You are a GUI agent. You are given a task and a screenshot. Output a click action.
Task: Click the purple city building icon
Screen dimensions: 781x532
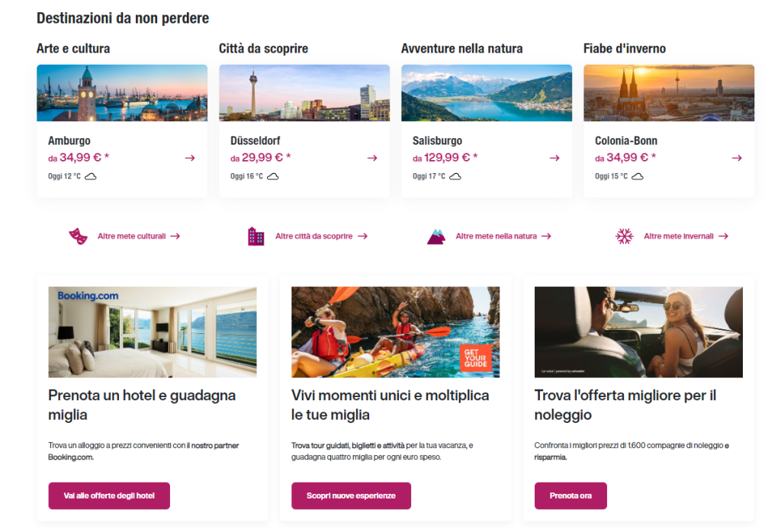[256, 236]
